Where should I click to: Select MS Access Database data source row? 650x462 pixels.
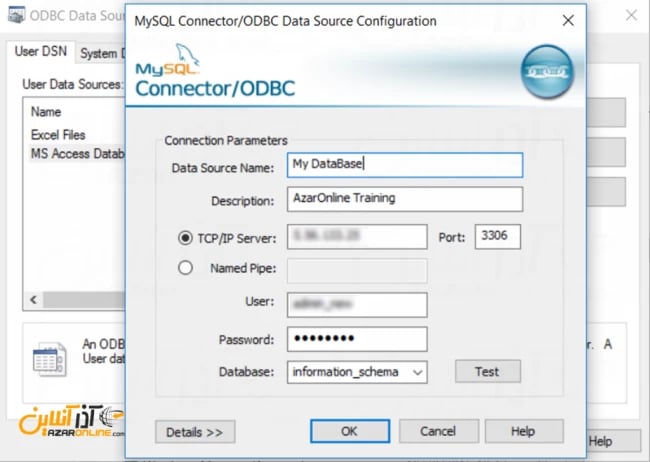pyautogui.click(x=78, y=154)
